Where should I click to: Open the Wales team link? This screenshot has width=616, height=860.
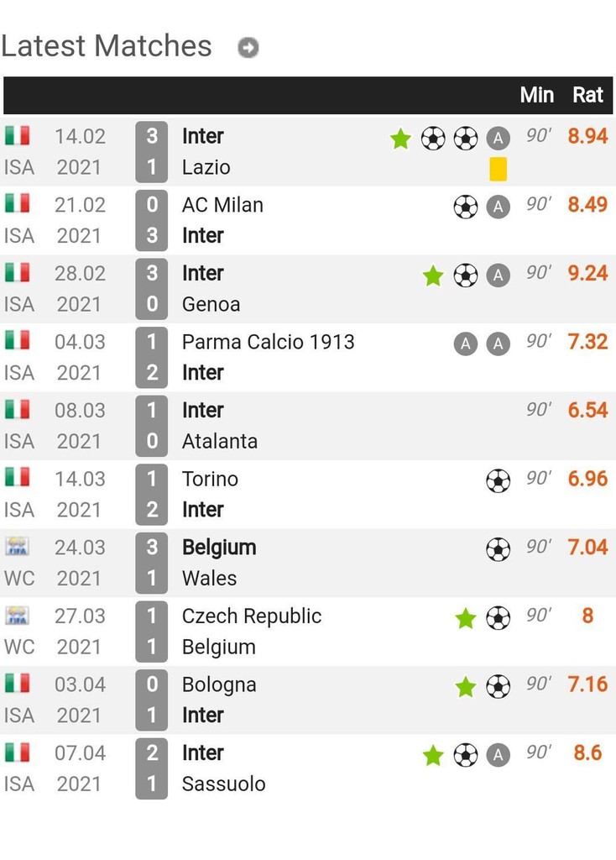(x=209, y=578)
